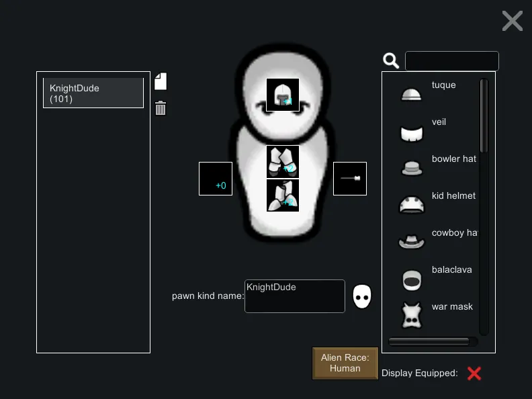Click the white face mask icon
Image resolution: width=532 pixels, height=399 pixels.
(362, 296)
